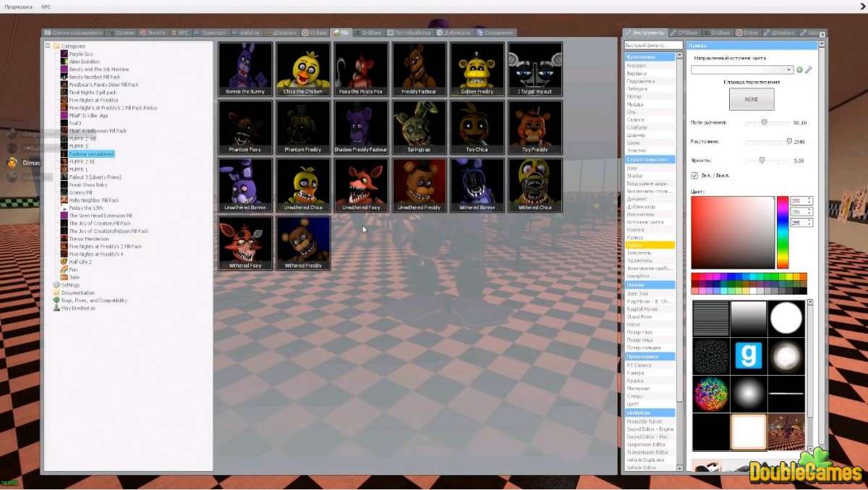Open the wrench preset editor icon
This screenshot has height=490, width=868.
tap(809, 70)
